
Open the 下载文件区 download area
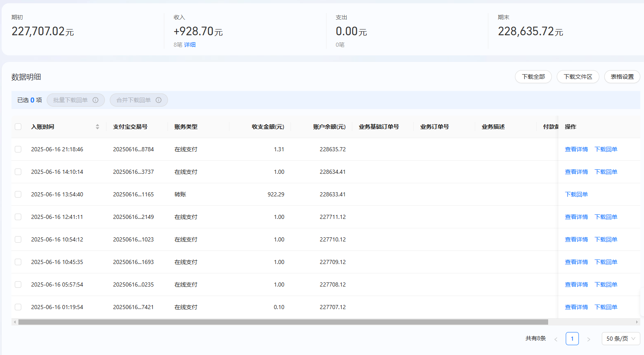point(578,77)
